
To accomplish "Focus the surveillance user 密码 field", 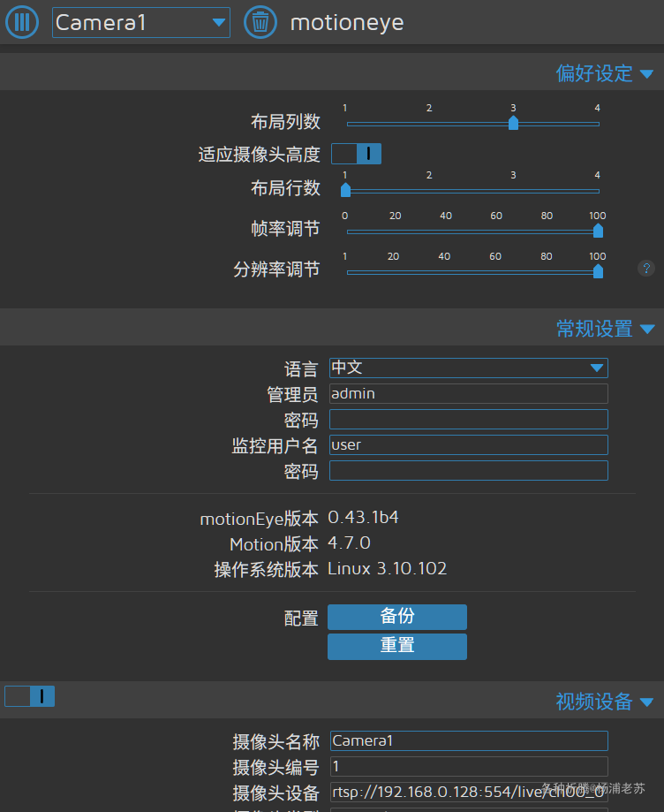I will pos(468,471).
